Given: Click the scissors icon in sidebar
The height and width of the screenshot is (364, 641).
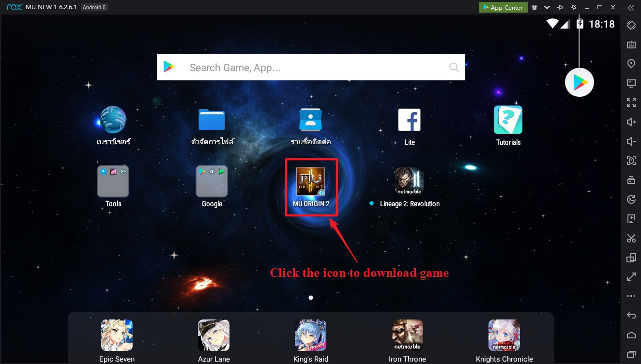Looking at the screenshot, I should (x=631, y=238).
